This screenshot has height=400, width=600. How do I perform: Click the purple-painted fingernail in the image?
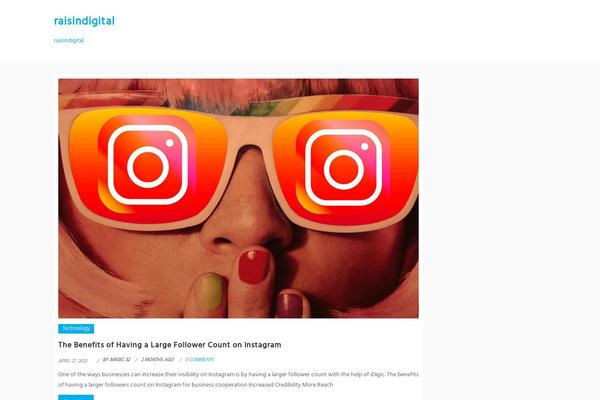(x=290, y=305)
